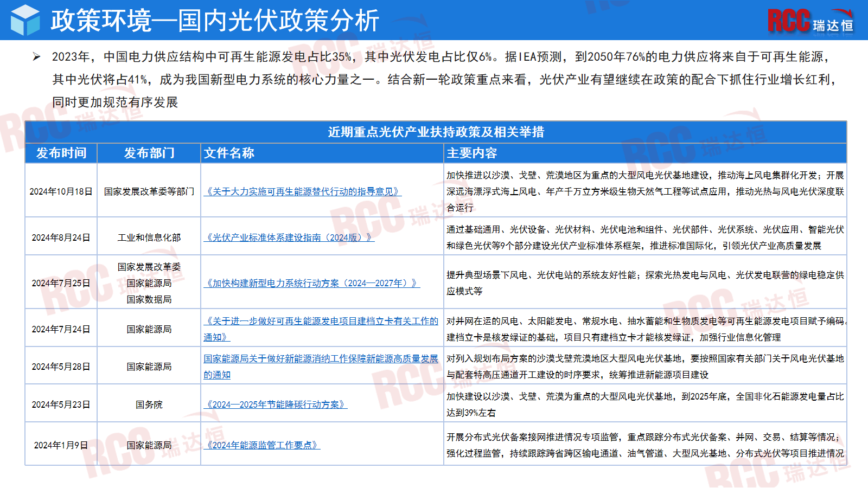The image size is (868, 488).
Task: Select the date cell 2024年7月25日
Action: pos(61,283)
